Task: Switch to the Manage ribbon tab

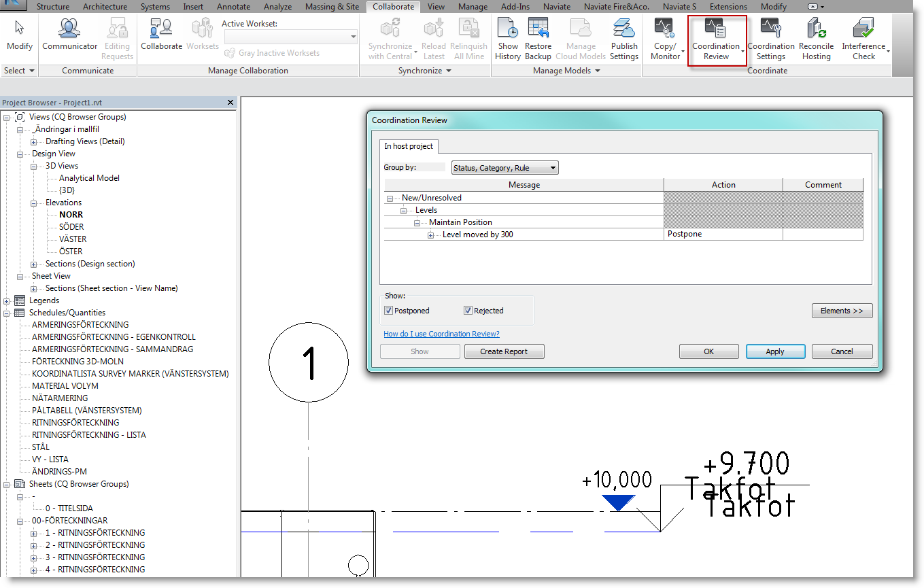Action: click(x=473, y=6)
